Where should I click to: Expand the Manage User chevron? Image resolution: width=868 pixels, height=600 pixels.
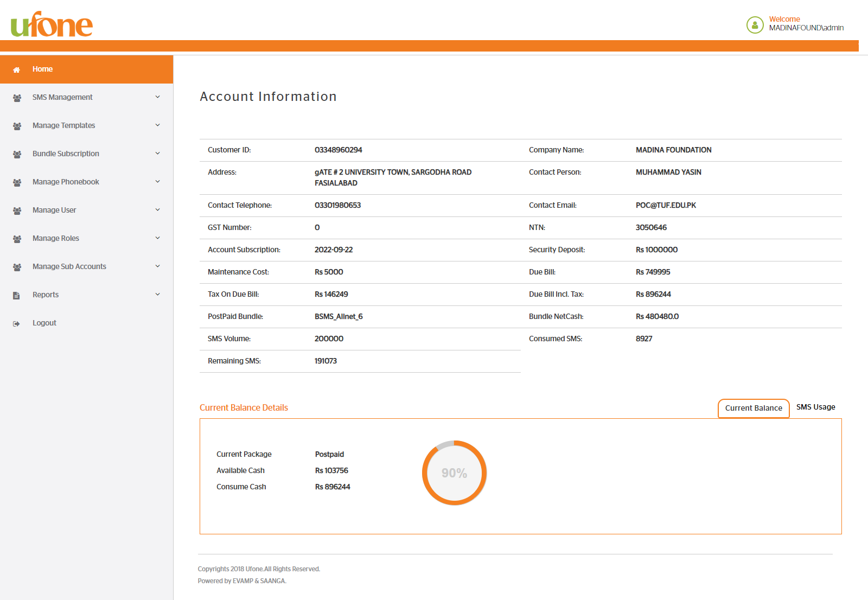click(158, 210)
